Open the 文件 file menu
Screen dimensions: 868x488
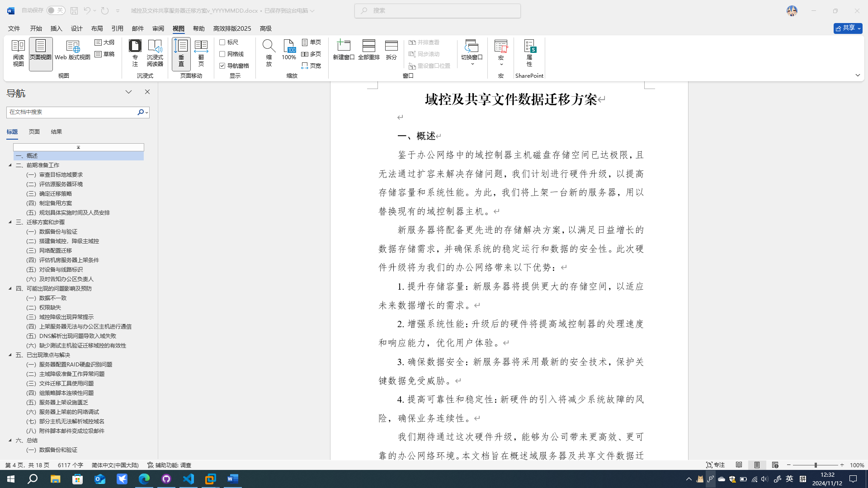[14, 28]
